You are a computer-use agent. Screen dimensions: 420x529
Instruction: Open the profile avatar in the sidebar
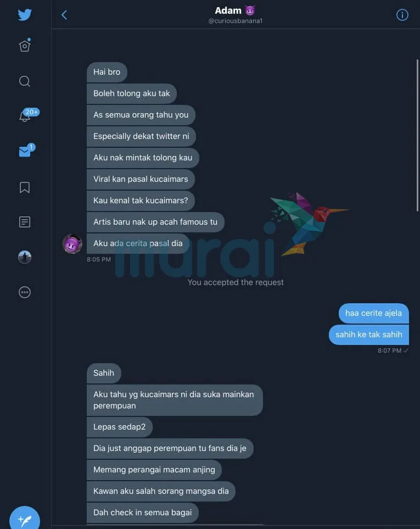point(25,257)
